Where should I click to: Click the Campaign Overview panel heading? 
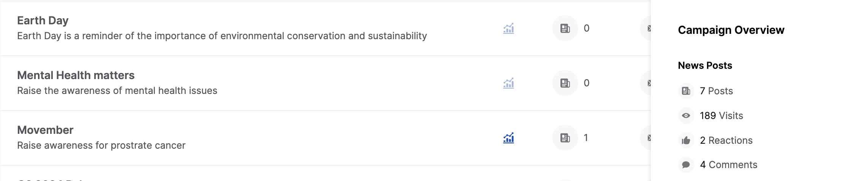(731, 30)
